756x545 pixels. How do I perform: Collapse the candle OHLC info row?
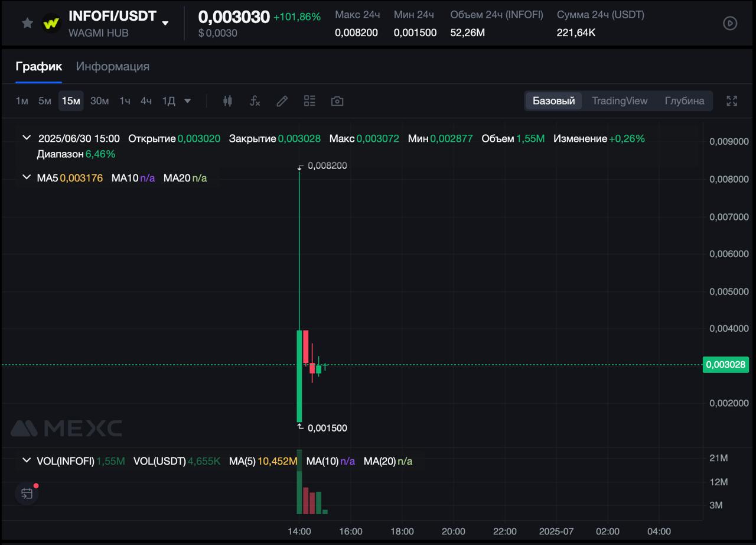point(26,138)
